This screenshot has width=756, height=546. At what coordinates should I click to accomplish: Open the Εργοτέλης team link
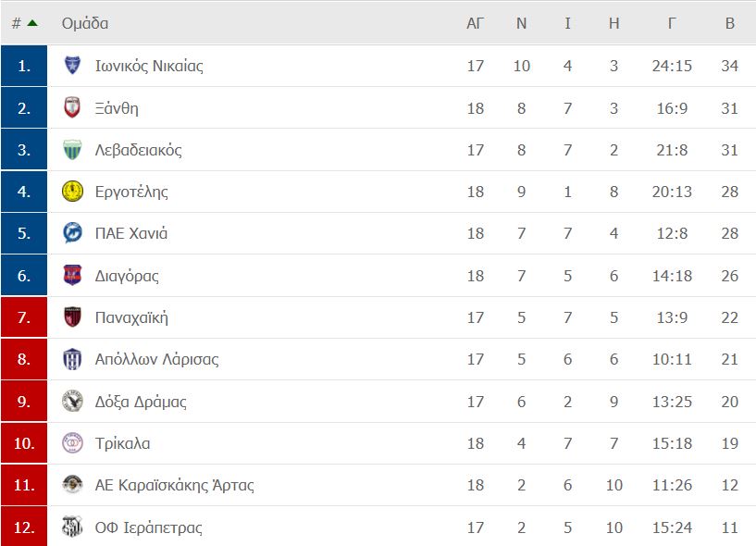pos(131,192)
